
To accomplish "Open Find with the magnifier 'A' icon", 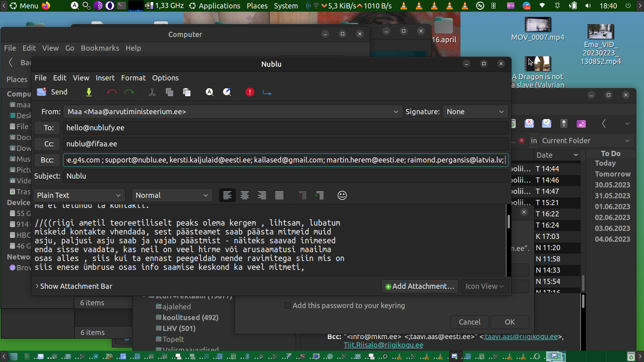I will coord(210,93).
